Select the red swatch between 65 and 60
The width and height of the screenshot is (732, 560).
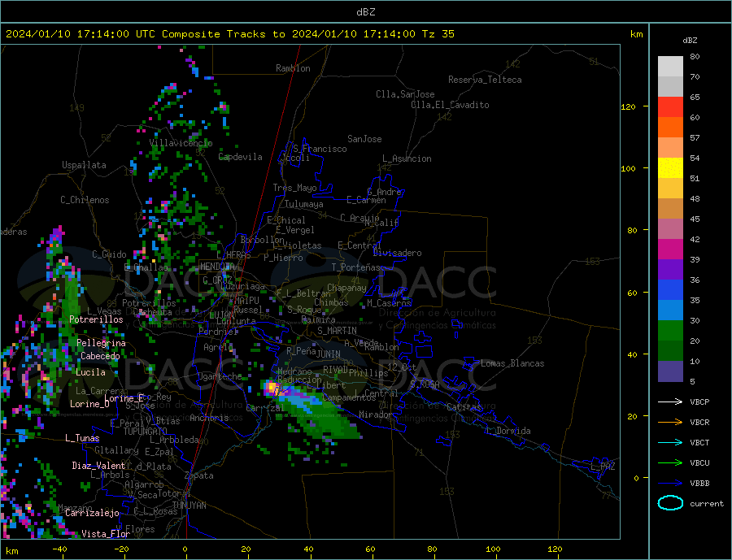click(x=670, y=106)
